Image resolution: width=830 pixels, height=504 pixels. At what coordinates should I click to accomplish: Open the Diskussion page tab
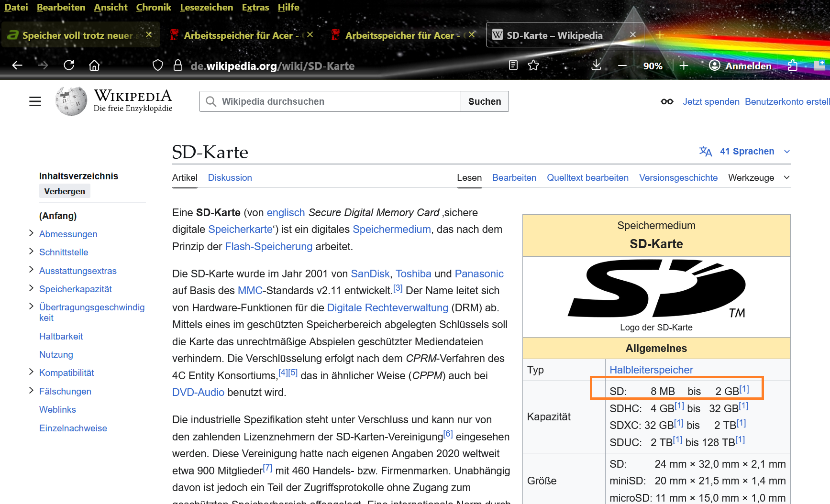[x=230, y=178]
